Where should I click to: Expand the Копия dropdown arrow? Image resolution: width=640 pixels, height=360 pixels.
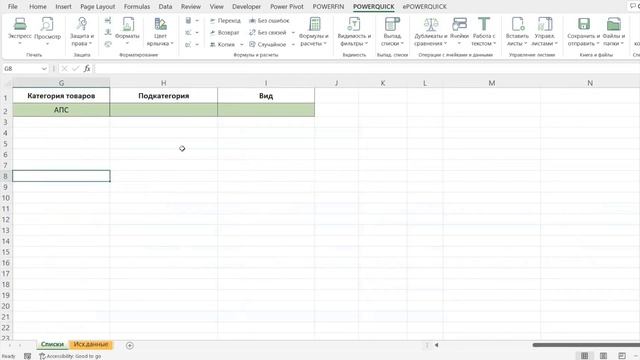click(x=242, y=44)
